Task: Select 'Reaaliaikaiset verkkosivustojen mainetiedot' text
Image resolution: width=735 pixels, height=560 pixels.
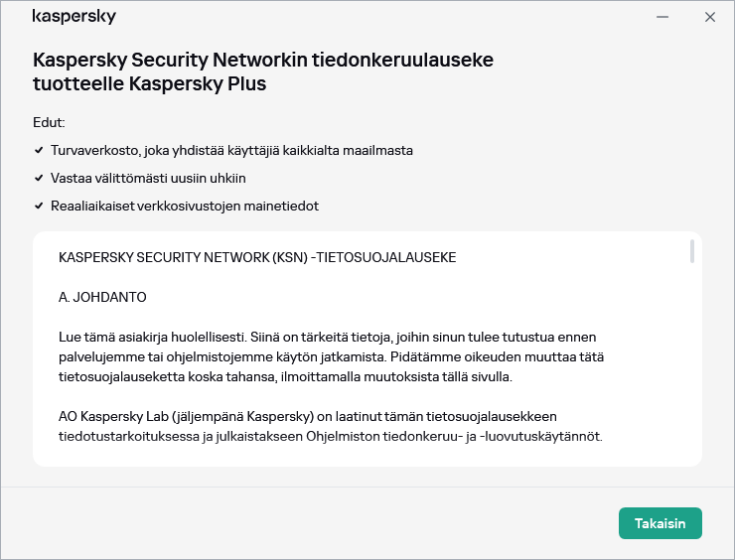Action: click(x=184, y=207)
